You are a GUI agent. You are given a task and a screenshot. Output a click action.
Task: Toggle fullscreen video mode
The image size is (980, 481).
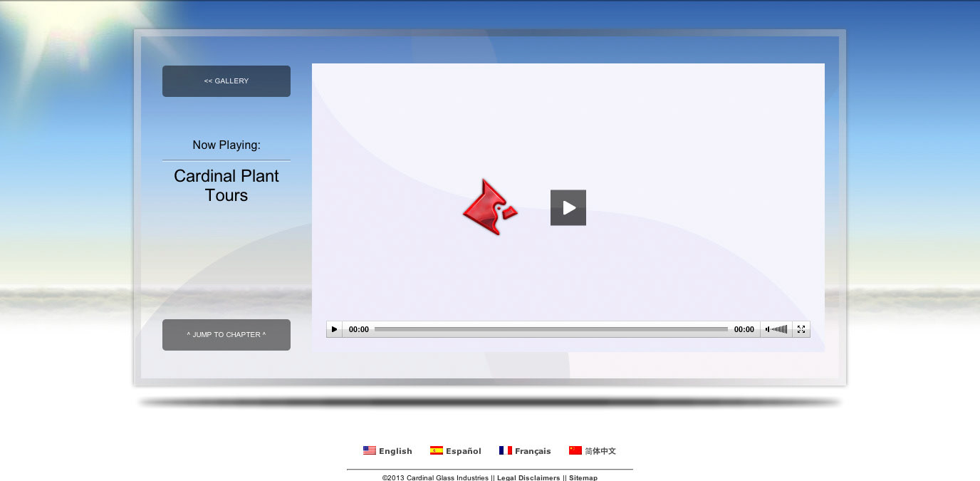click(x=801, y=329)
